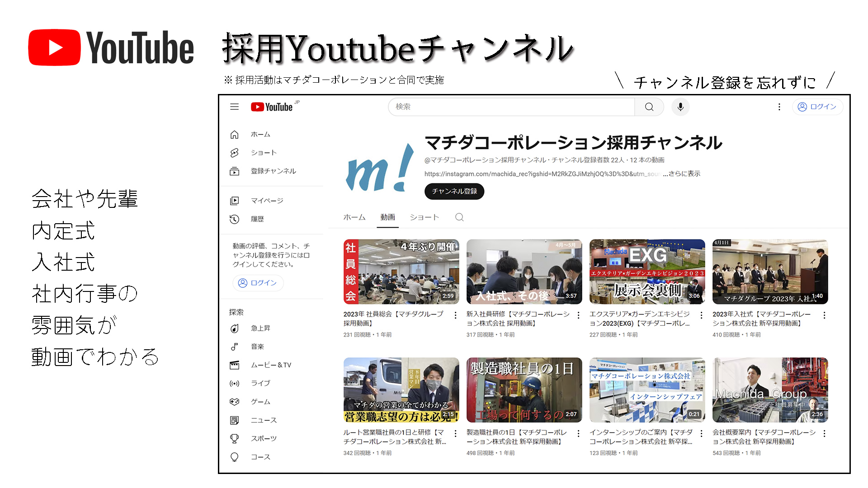Click the channel search magnifier icon

pos(459,217)
